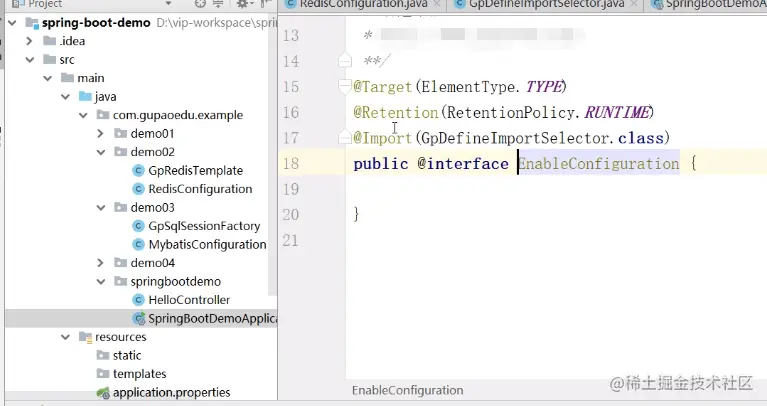Expand the .idea folder
The height and width of the screenshot is (406, 767).
pos(29,41)
